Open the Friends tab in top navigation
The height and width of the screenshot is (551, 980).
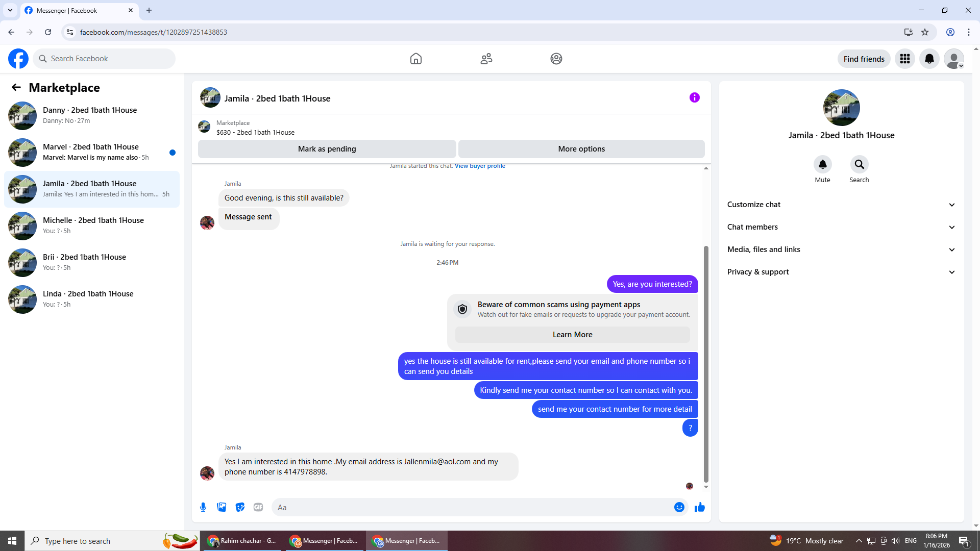[x=486, y=59]
